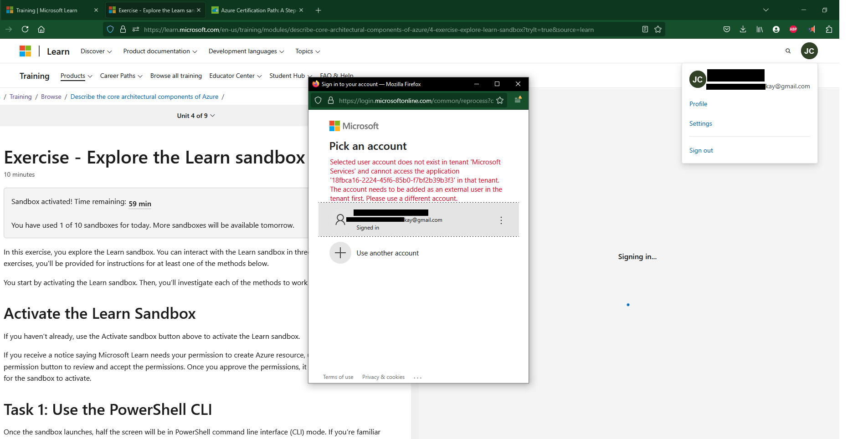Click the Training breadcrumb link
The image size is (868, 439).
[x=21, y=97]
